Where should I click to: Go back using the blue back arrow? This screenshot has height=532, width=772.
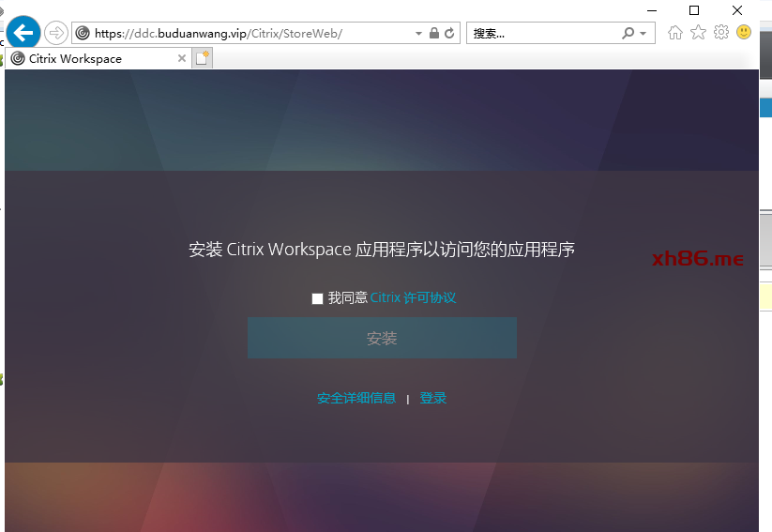pyautogui.click(x=23, y=33)
